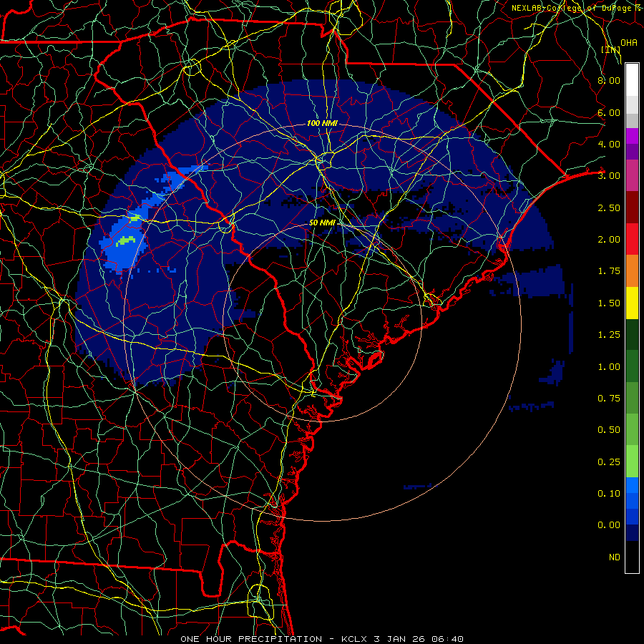The height and width of the screenshot is (644, 644).
Task: Click the 1.00 legend value
Action: pos(609,367)
